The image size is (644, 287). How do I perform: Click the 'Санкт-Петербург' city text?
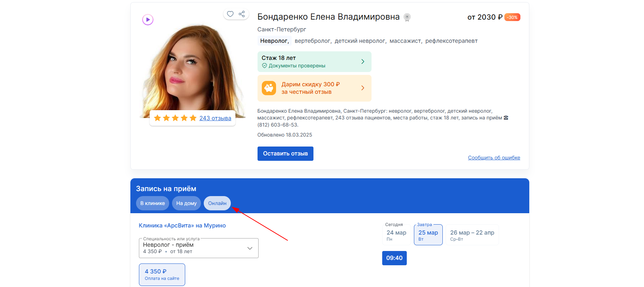pos(282,29)
